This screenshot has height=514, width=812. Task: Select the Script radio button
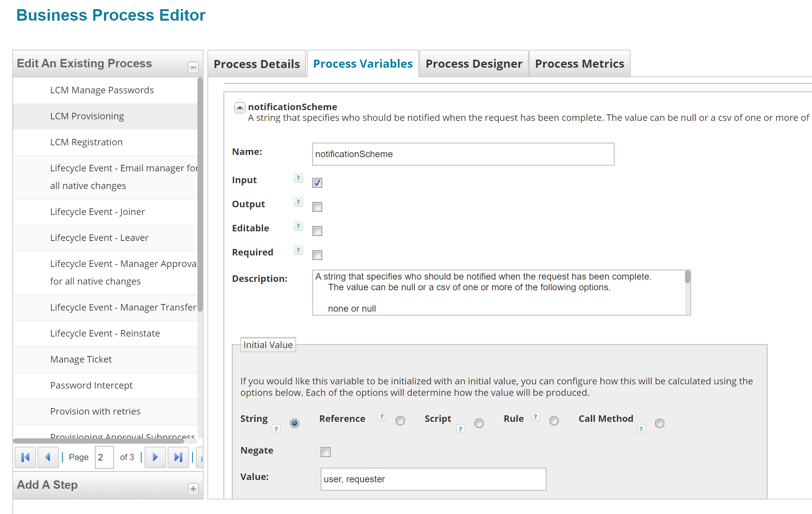pos(479,423)
